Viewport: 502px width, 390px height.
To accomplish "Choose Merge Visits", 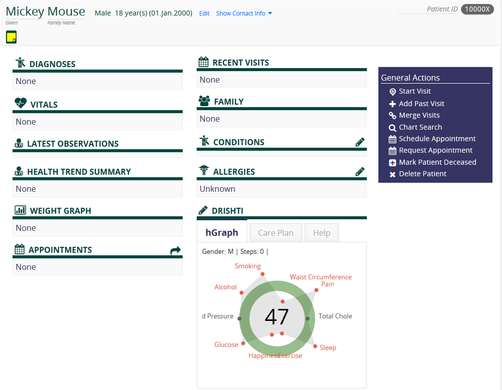I will (x=419, y=115).
